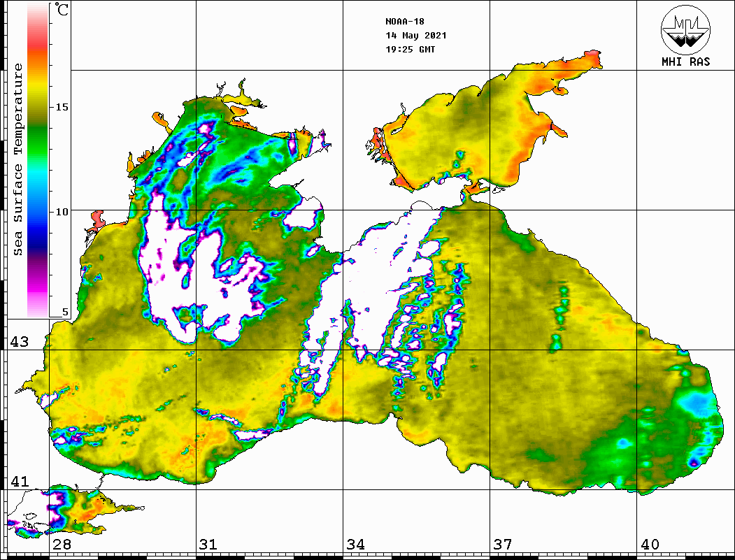The width and height of the screenshot is (735, 560).
Task: Click the '19:25 GMT' time text
Action: [x=410, y=49]
